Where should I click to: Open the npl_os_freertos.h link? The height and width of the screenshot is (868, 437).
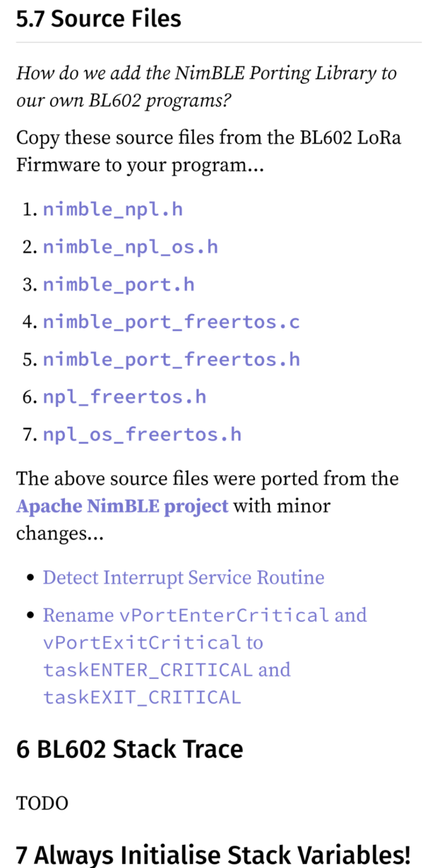click(142, 434)
